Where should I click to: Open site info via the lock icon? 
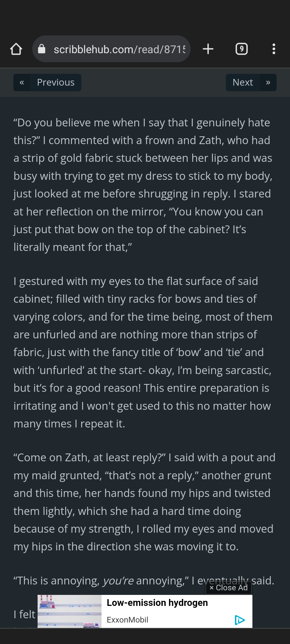(x=42, y=49)
